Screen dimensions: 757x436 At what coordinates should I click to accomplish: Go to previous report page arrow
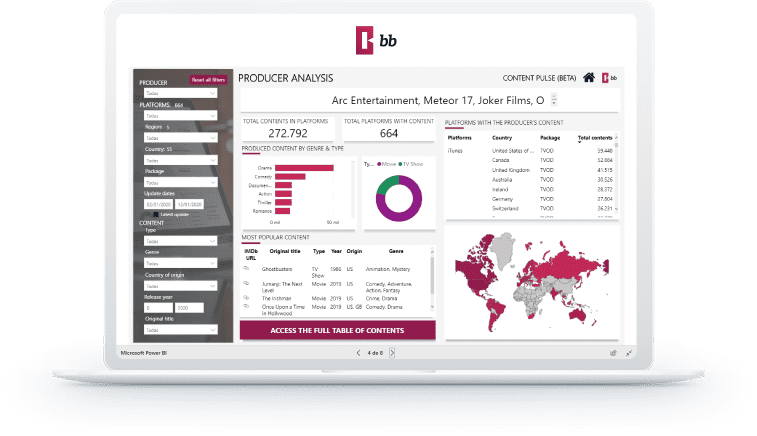(x=358, y=353)
